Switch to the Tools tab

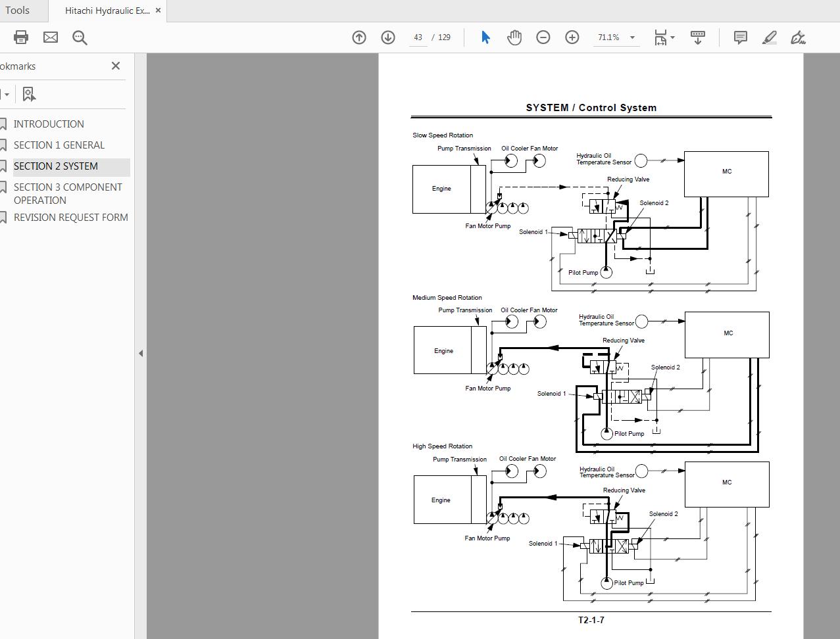pos(17,11)
